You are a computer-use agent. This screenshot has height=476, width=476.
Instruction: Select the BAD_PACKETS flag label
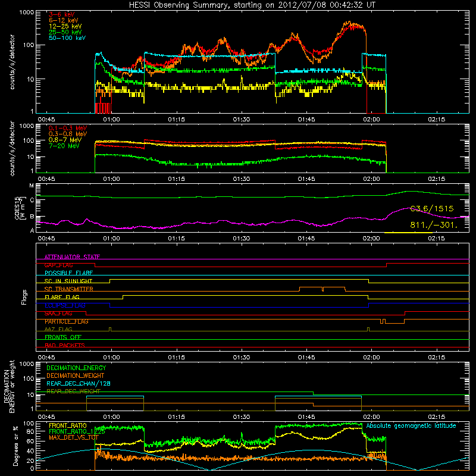(65, 345)
